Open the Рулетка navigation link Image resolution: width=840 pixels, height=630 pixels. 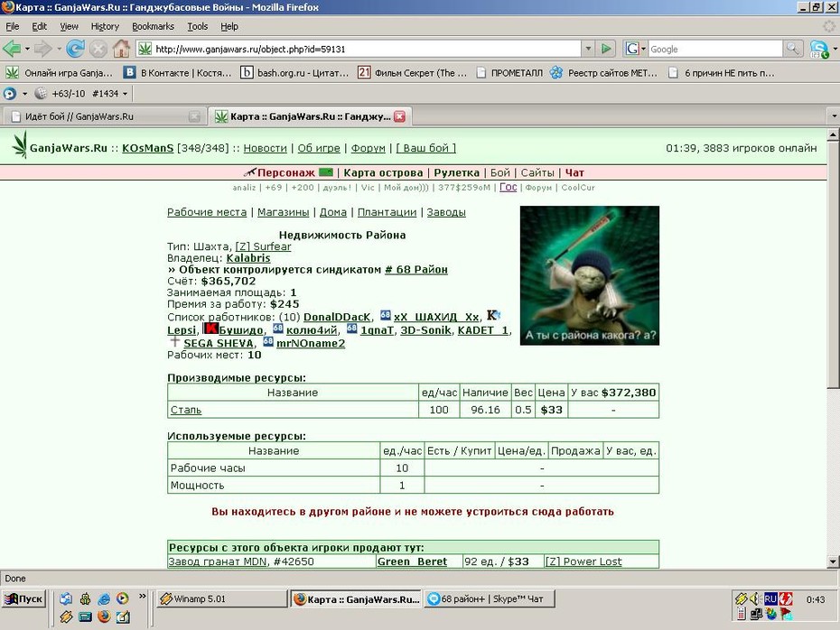pyautogui.click(x=456, y=172)
